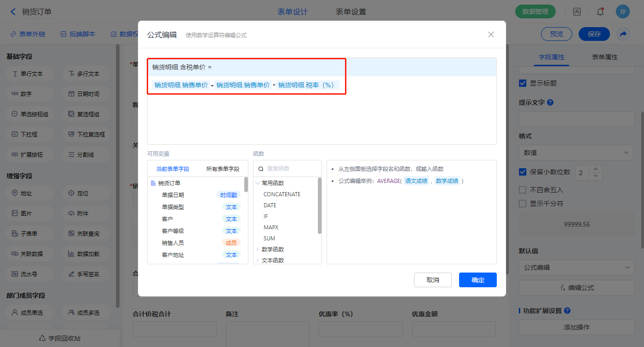
Task: Close the 公式编辑 dialog with the X
Action: [491, 34]
